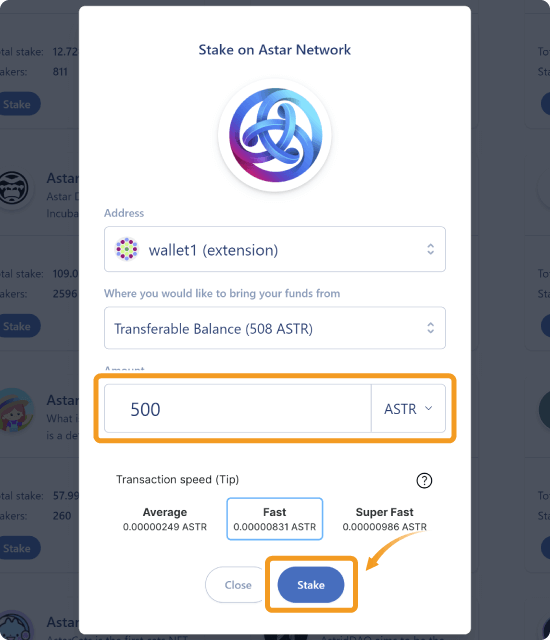This screenshot has width=550, height=640.
Task: Click the Stake button below 260 stakers
Action: click(18, 548)
